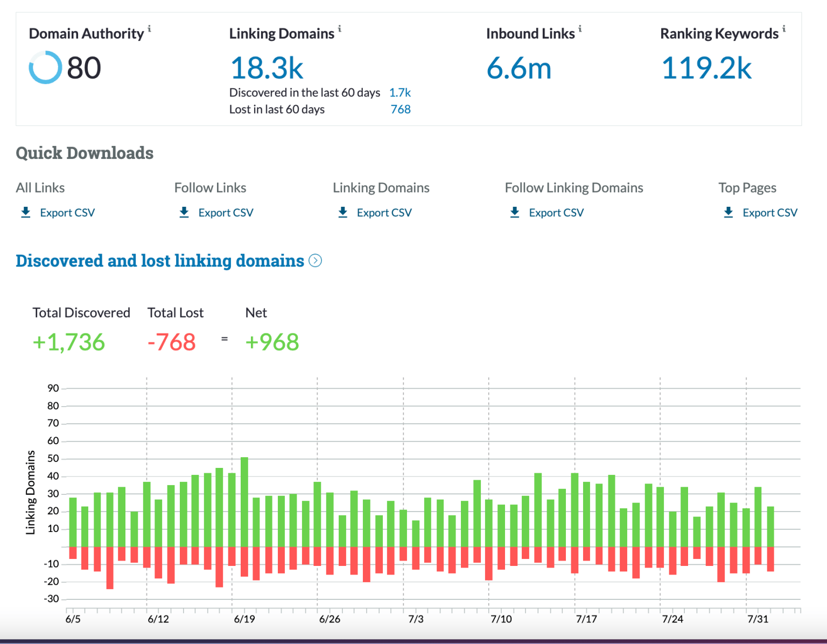
Task: Click the Total Discovered +1,736 value
Action: (68, 341)
